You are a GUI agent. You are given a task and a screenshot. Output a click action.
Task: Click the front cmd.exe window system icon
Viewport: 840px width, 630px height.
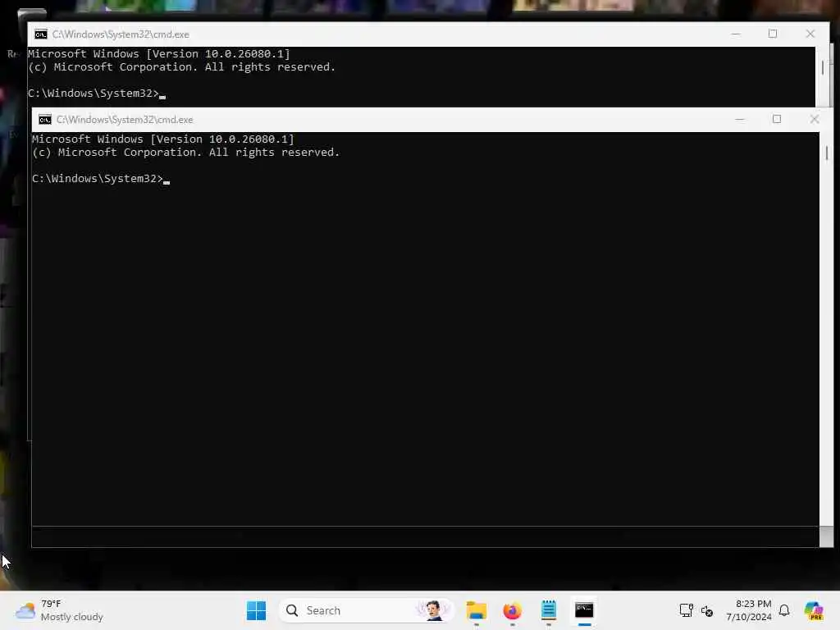pos(45,120)
